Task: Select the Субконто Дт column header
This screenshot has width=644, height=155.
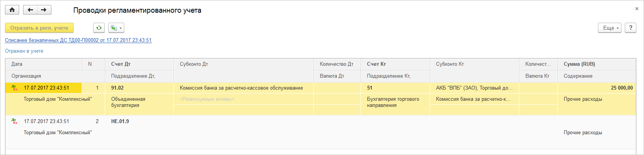Action: point(194,64)
